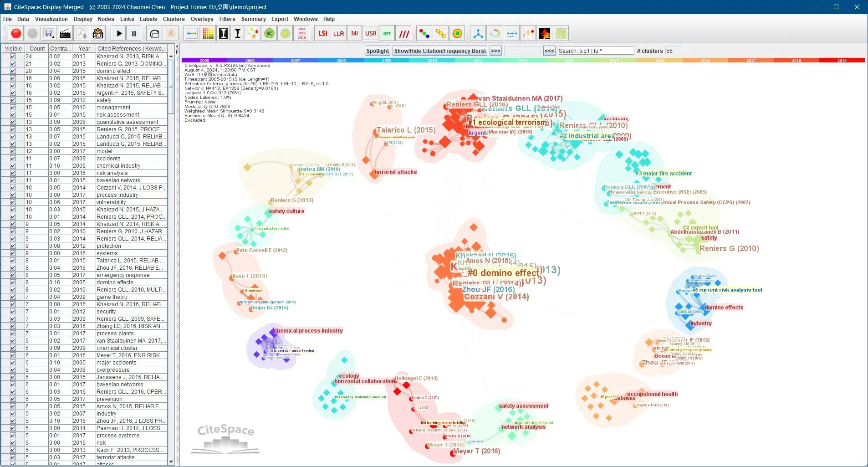Click the red triple-slash icon

(404, 33)
